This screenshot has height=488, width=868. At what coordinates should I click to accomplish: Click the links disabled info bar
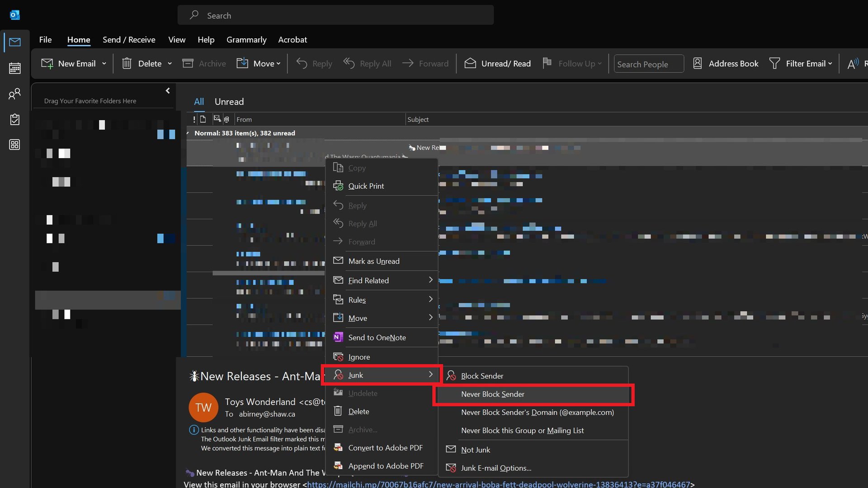pyautogui.click(x=258, y=439)
